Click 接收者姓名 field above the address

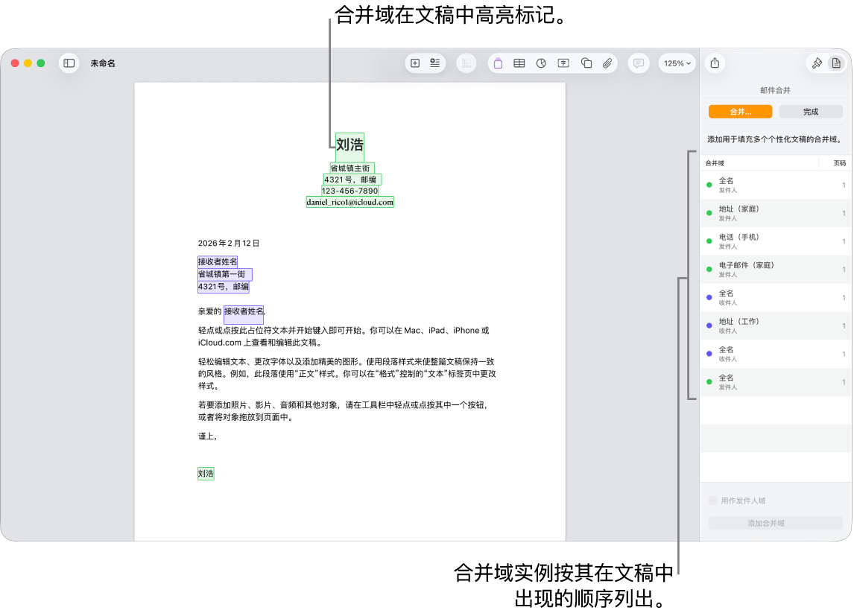[x=218, y=261]
